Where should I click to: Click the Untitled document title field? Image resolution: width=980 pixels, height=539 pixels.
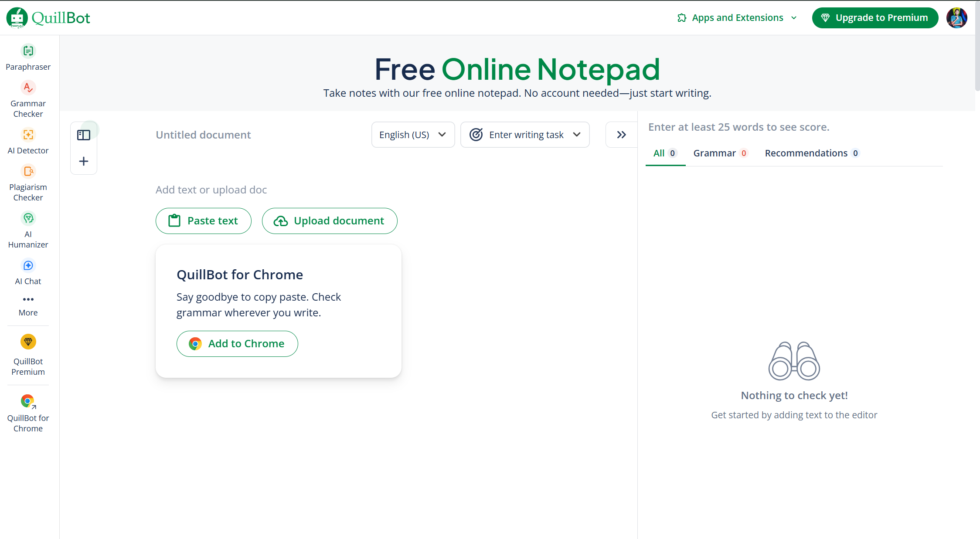pos(203,135)
